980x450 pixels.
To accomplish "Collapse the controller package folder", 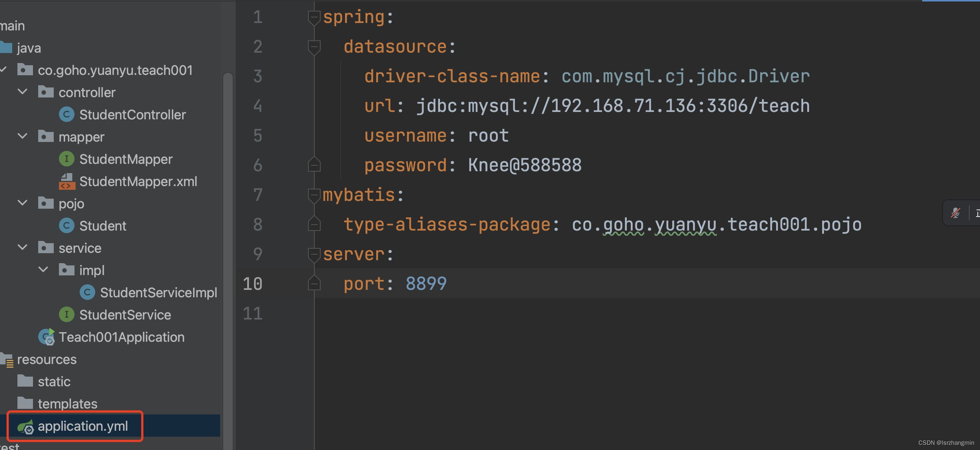I will pyautogui.click(x=23, y=92).
